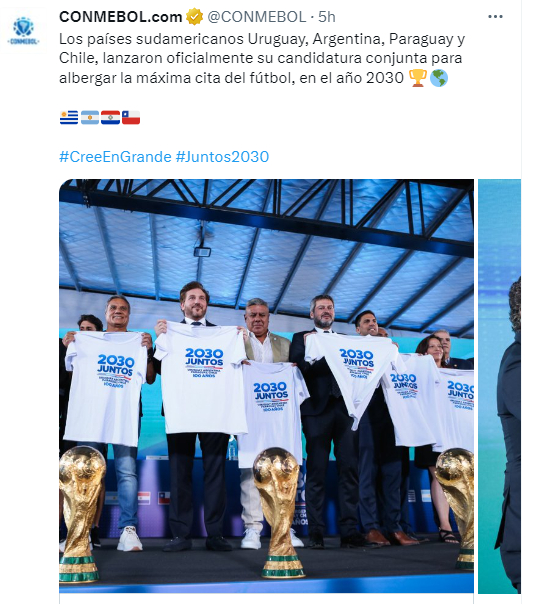
Task: Click the globe emoji in the tweet
Action: point(439,78)
